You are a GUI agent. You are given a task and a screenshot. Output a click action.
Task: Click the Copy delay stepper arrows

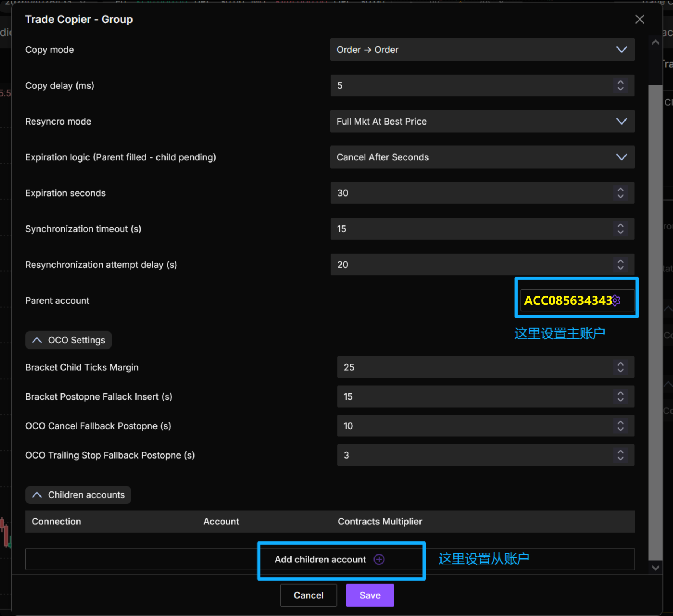(x=620, y=85)
